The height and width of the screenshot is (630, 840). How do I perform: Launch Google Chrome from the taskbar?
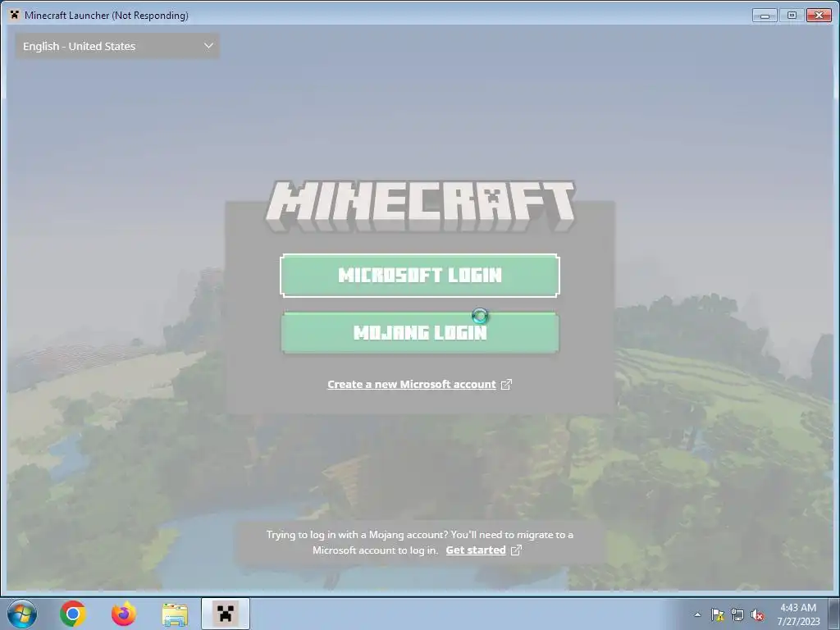coord(73,614)
